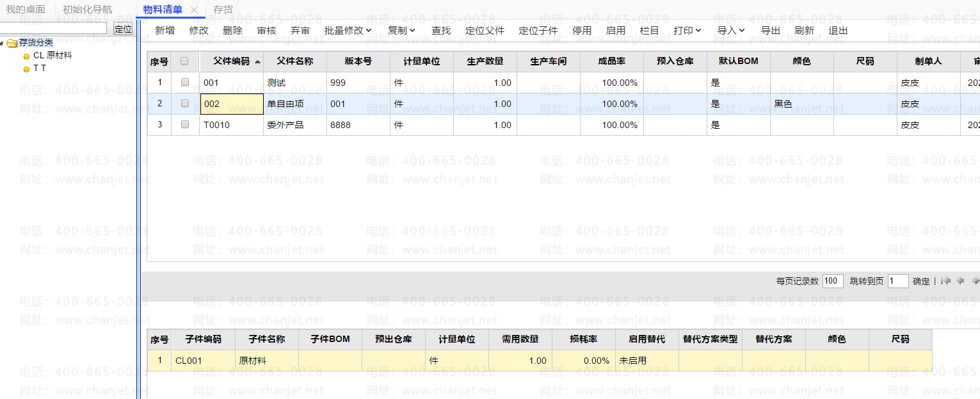Click the 刷新 toolbar button
Screen dimensions: 980x399
pyautogui.click(x=805, y=30)
